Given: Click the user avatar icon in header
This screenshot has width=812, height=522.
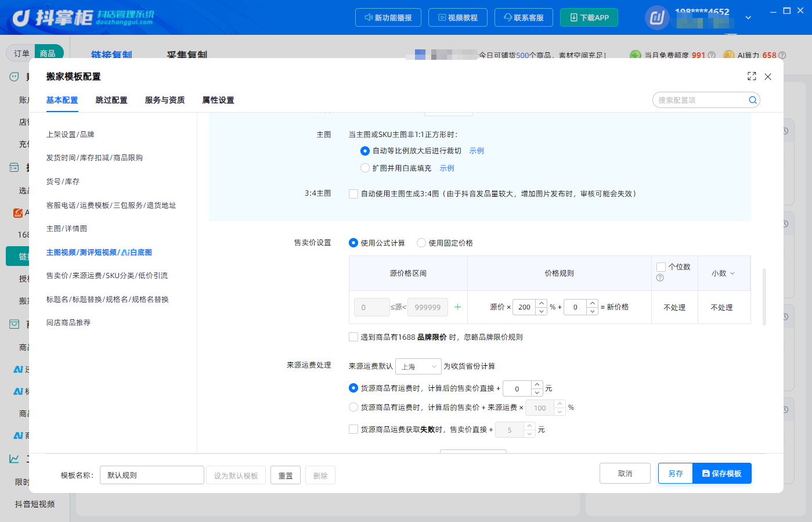Looking at the screenshot, I should pos(657,17).
